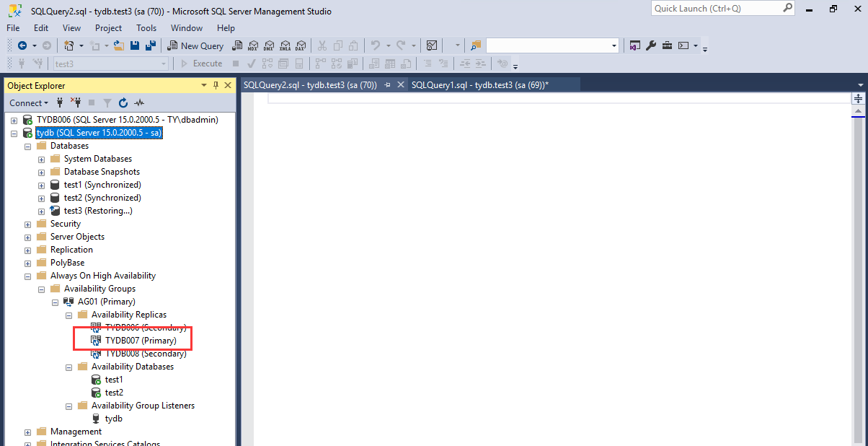The width and height of the screenshot is (868, 446).
Task: Open the Window menu
Action: point(187,28)
